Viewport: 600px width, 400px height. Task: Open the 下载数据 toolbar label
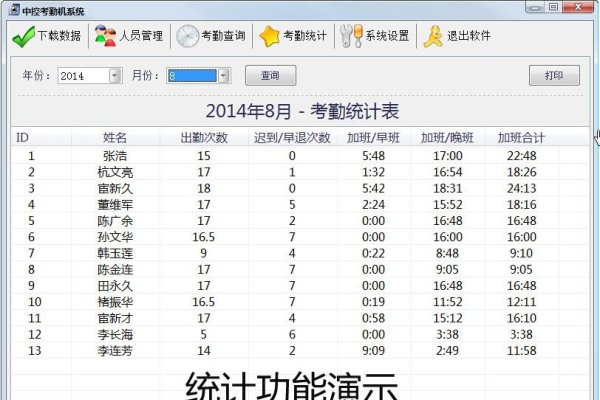pyautogui.click(x=59, y=36)
